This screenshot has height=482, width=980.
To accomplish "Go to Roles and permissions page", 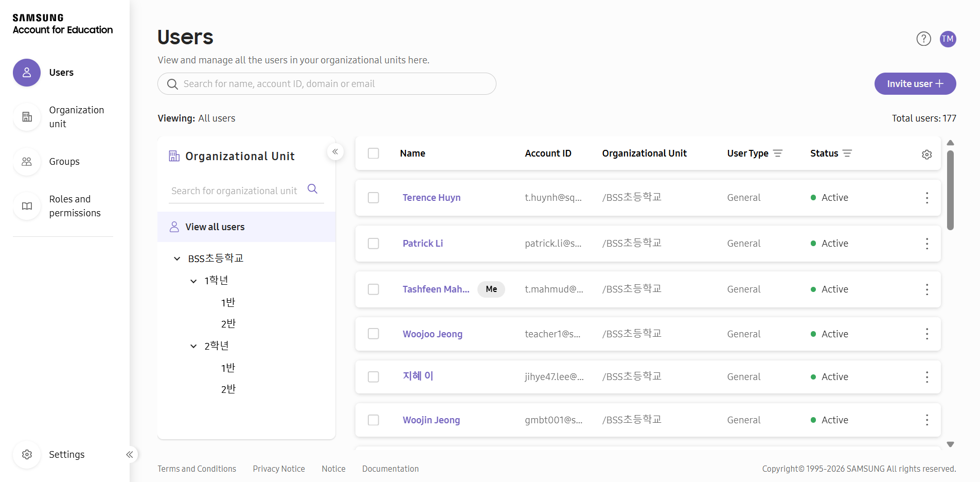I will pyautogui.click(x=75, y=206).
